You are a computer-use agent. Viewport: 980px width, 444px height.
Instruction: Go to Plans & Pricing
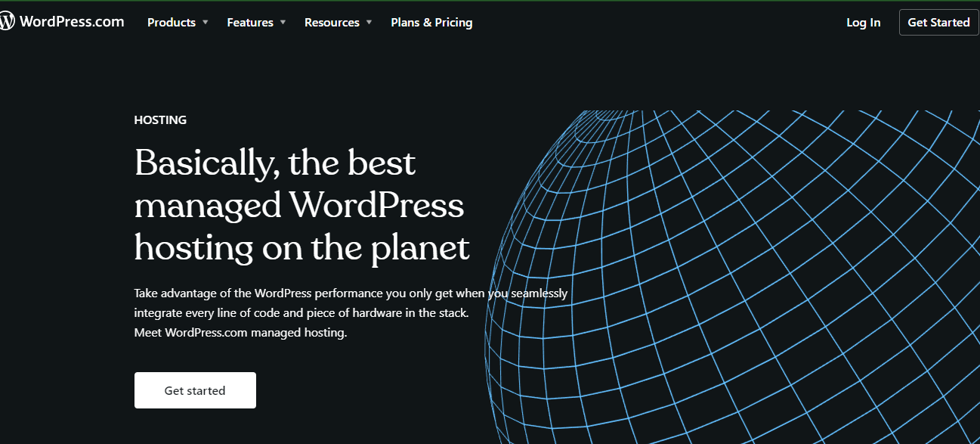tap(431, 23)
